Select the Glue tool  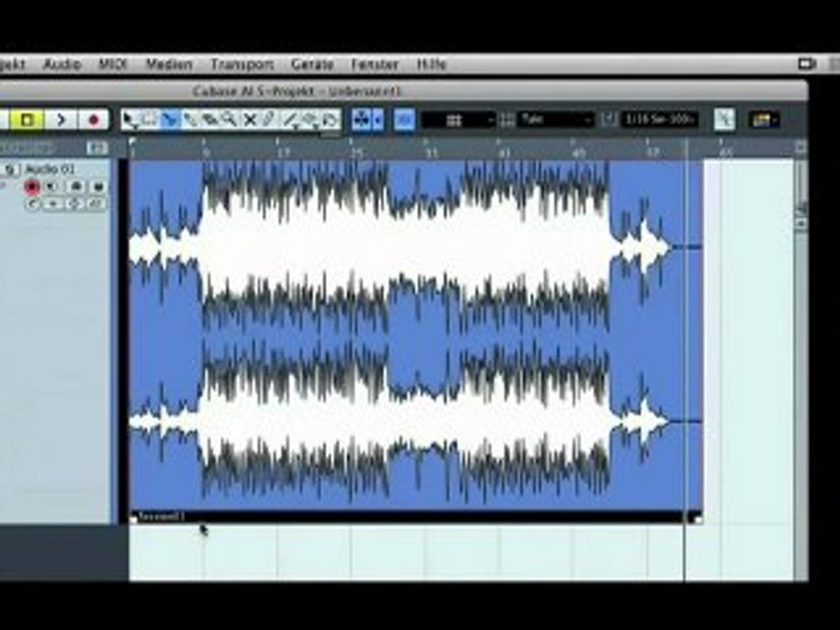click(190, 120)
